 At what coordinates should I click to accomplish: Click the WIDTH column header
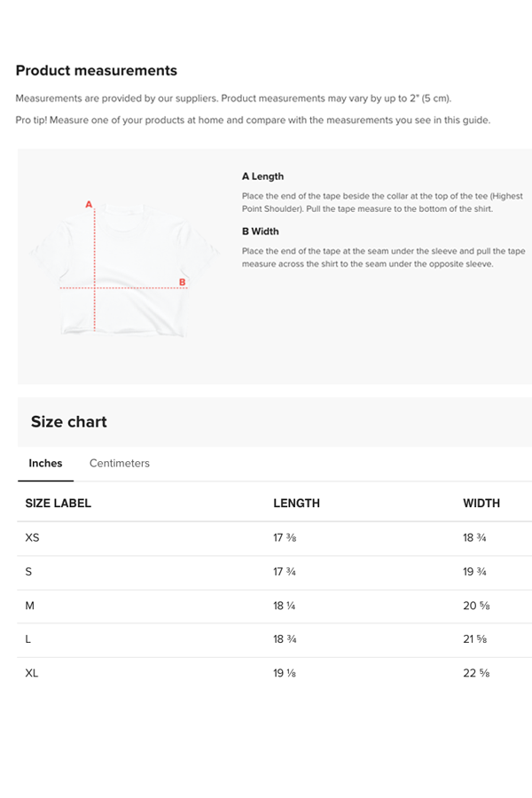click(x=481, y=503)
